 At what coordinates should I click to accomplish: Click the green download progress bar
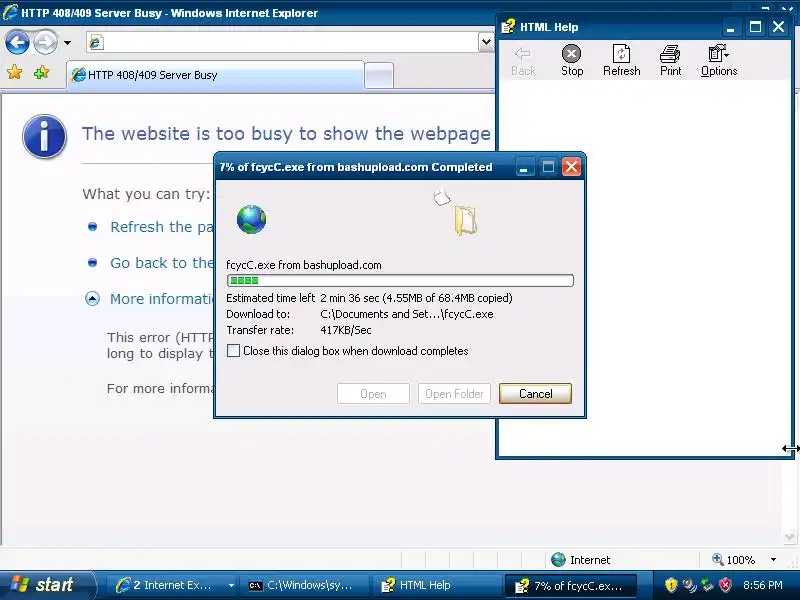coord(400,280)
